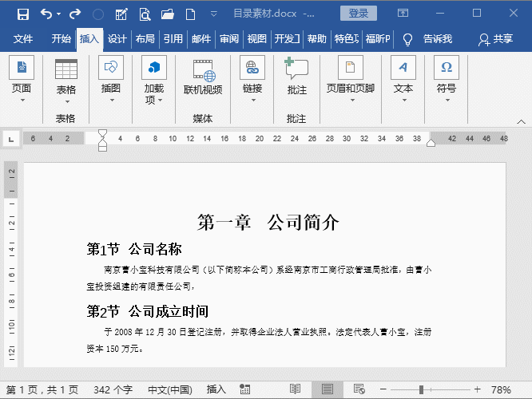Open a file with the folder icon

pyautogui.click(x=168, y=14)
